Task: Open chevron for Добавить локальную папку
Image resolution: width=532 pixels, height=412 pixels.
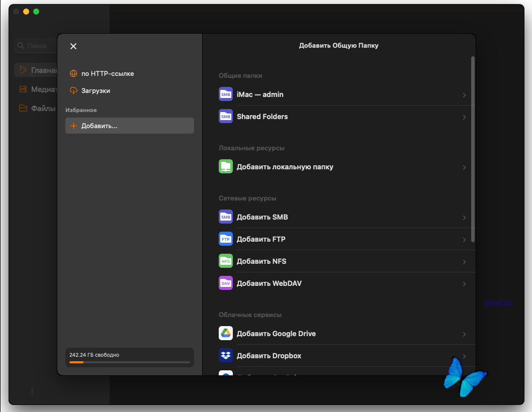Action: pos(464,167)
